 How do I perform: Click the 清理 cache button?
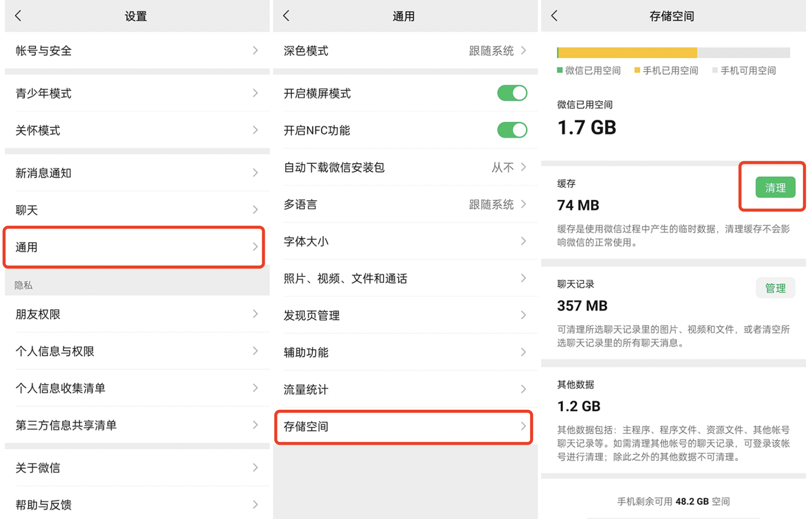[775, 188]
